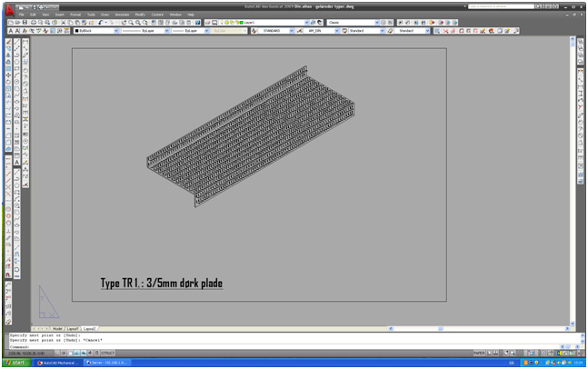Open the Annotate menu

pyautogui.click(x=122, y=15)
